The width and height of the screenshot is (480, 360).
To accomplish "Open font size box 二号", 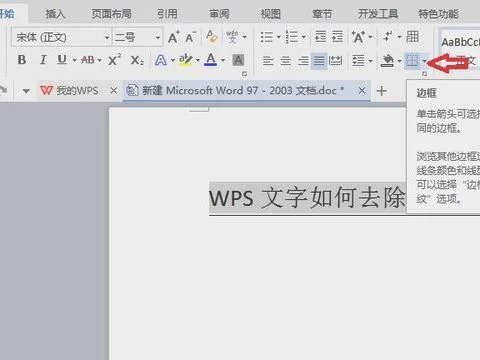I will [137, 37].
